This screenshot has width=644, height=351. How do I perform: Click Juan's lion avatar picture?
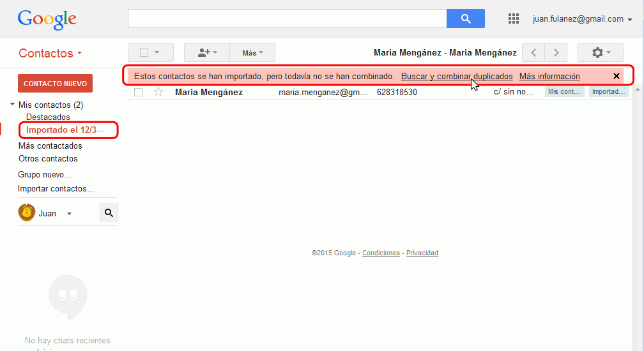pos(27,213)
